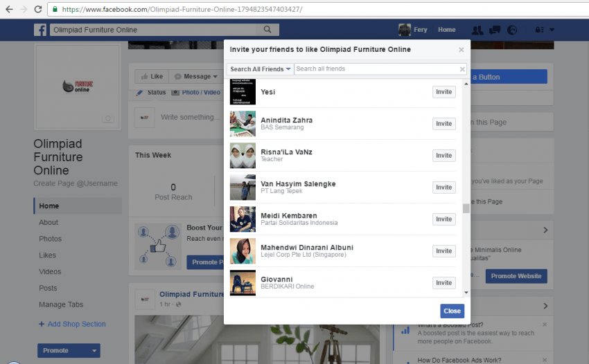Screen dimensions: 589x364
Task: Select the Photo / Video composer tab
Action: 195,92
